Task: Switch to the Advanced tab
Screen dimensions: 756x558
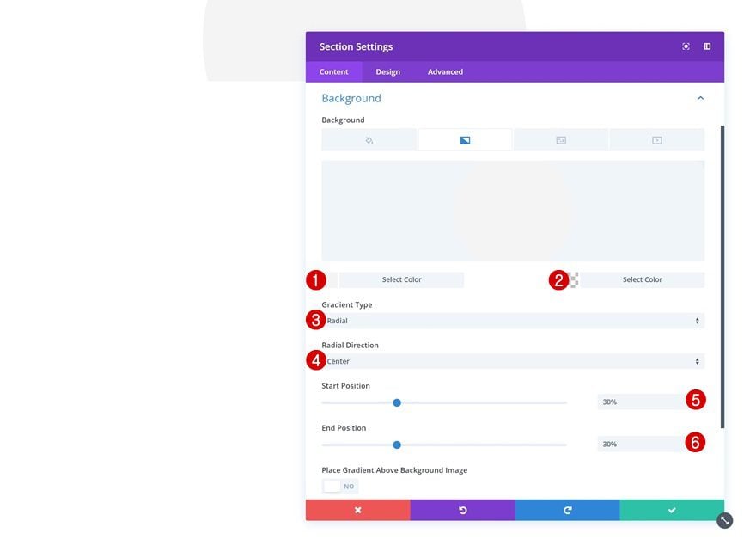Action: pos(445,72)
